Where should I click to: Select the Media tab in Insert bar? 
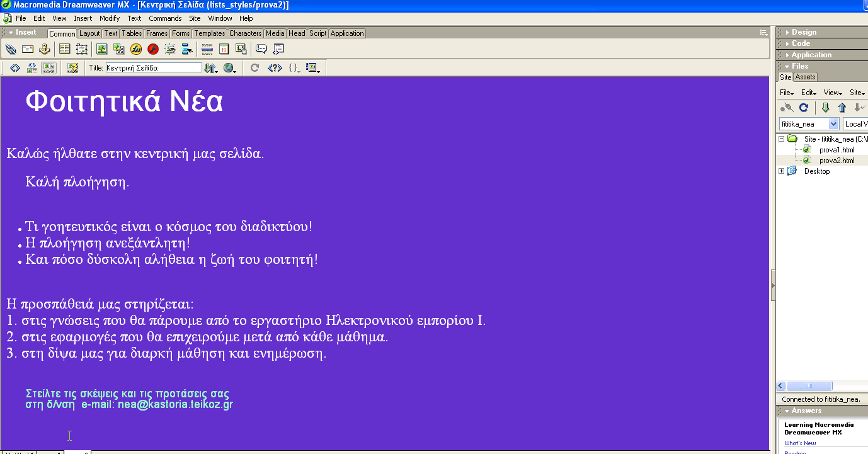coord(275,33)
